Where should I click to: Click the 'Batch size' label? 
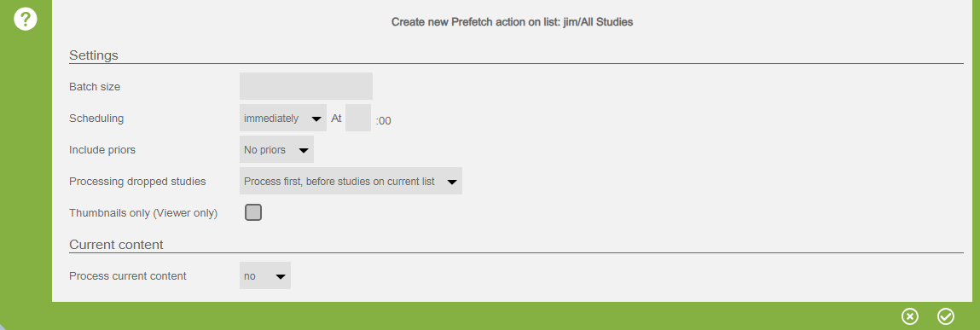95,87
